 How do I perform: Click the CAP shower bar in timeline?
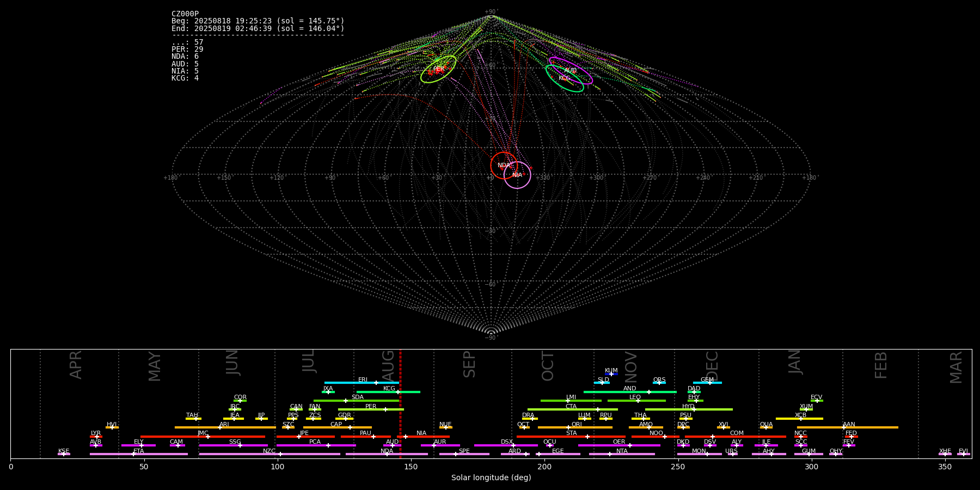(x=338, y=427)
